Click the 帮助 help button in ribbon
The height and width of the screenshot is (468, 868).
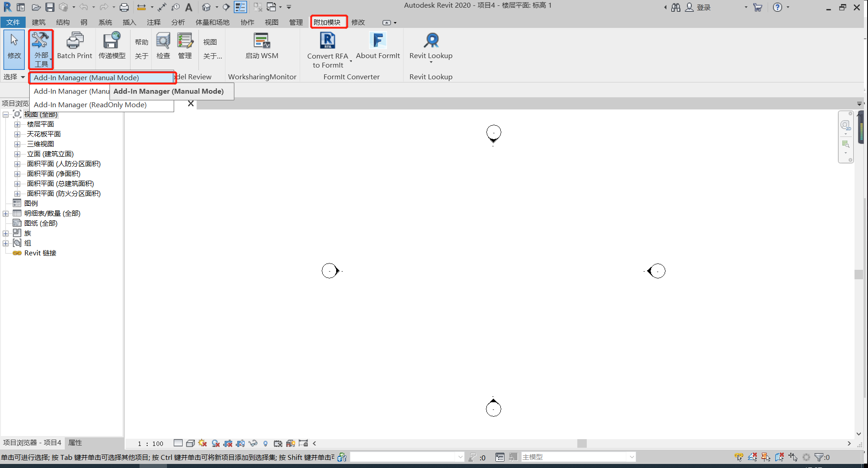click(x=142, y=42)
